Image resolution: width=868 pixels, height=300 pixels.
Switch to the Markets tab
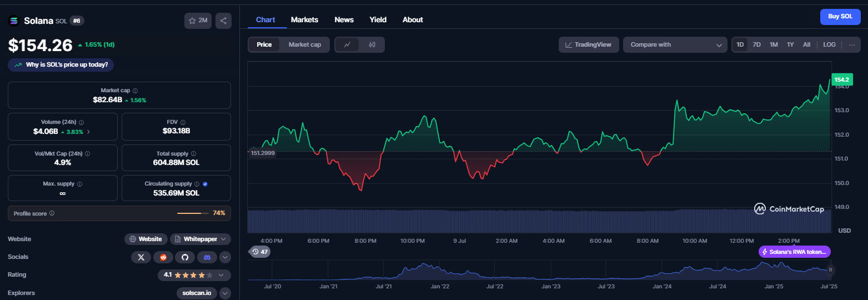tap(304, 19)
